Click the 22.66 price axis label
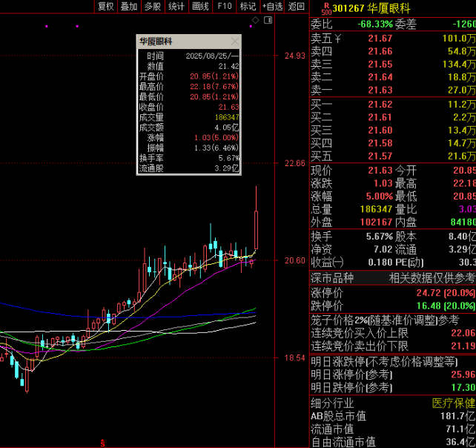476x448 pixels. coord(294,163)
